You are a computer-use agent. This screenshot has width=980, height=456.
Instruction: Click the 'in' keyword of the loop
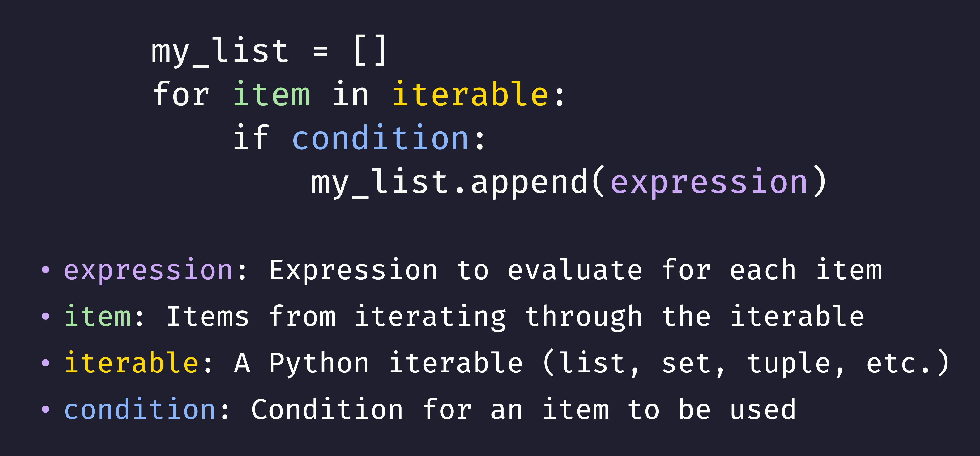click(x=351, y=94)
